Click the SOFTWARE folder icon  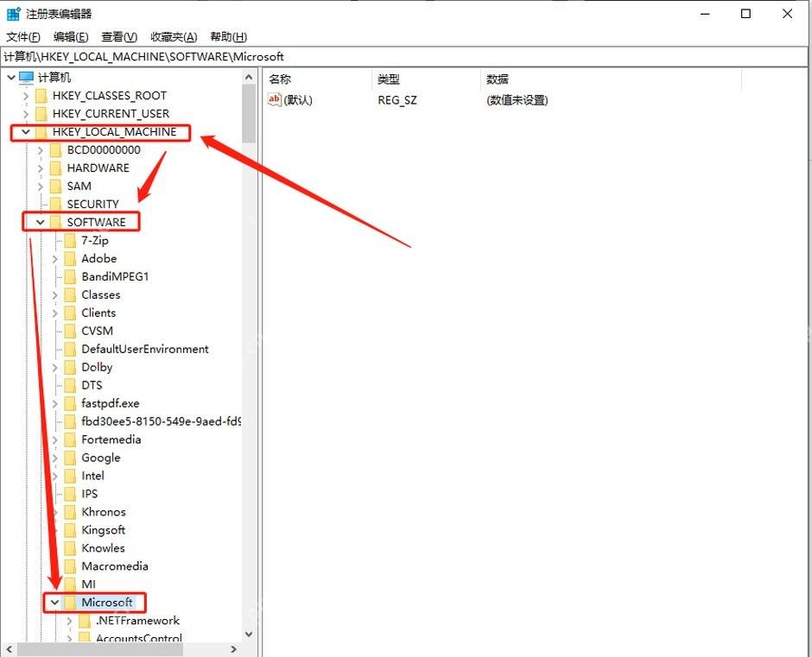coord(55,222)
